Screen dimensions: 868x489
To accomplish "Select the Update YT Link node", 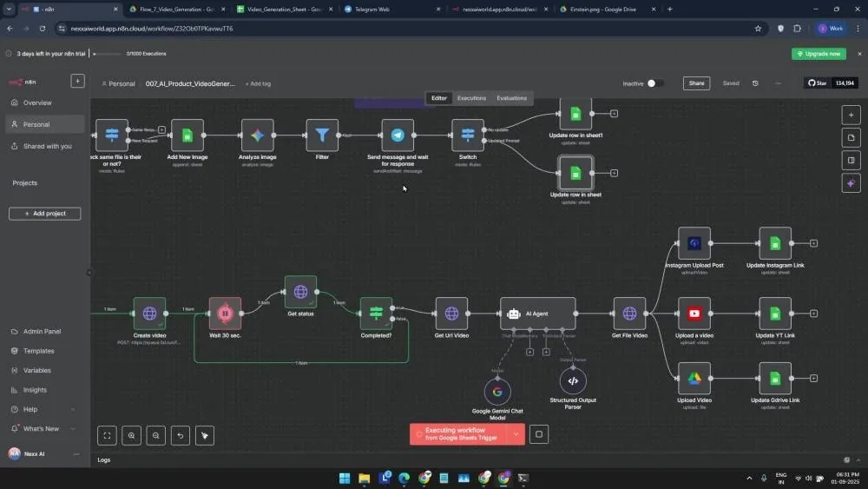I will (775, 314).
